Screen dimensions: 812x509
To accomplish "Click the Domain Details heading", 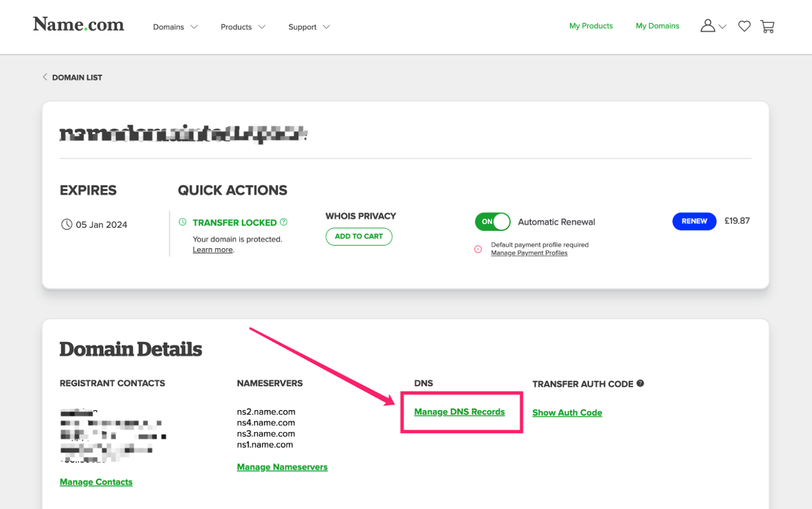I will 130,349.
